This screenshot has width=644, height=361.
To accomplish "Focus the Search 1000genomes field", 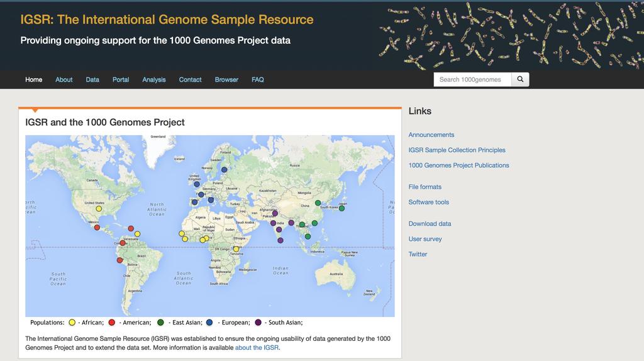I will pos(472,79).
